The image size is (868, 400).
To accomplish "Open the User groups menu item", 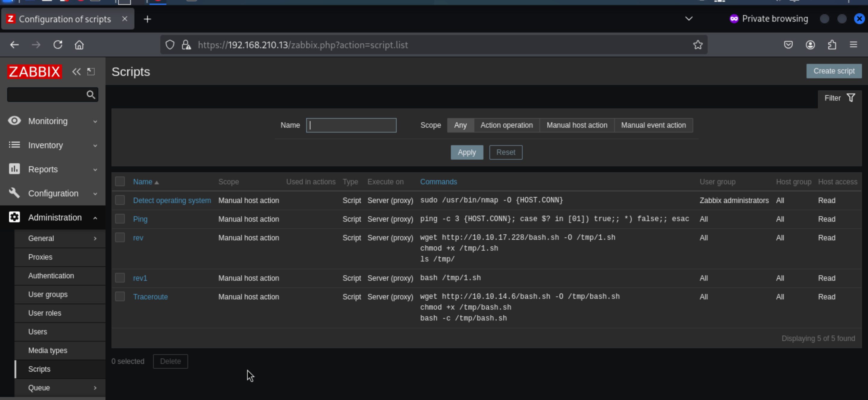I will click(48, 295).
